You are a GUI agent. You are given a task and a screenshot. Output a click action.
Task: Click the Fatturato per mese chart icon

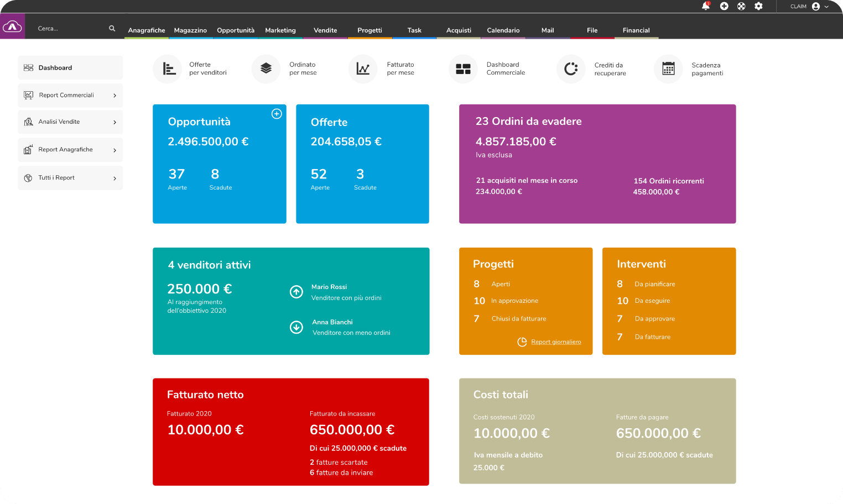(363, 69)
